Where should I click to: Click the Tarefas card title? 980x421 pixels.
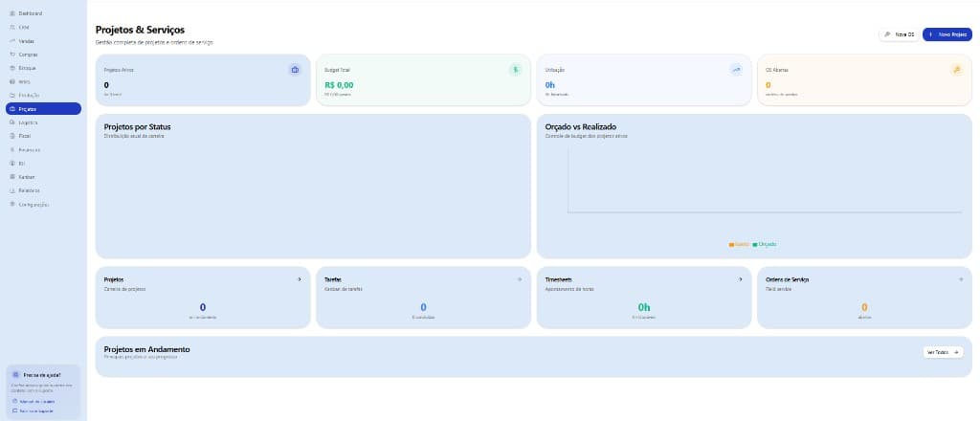pos(333,279)
